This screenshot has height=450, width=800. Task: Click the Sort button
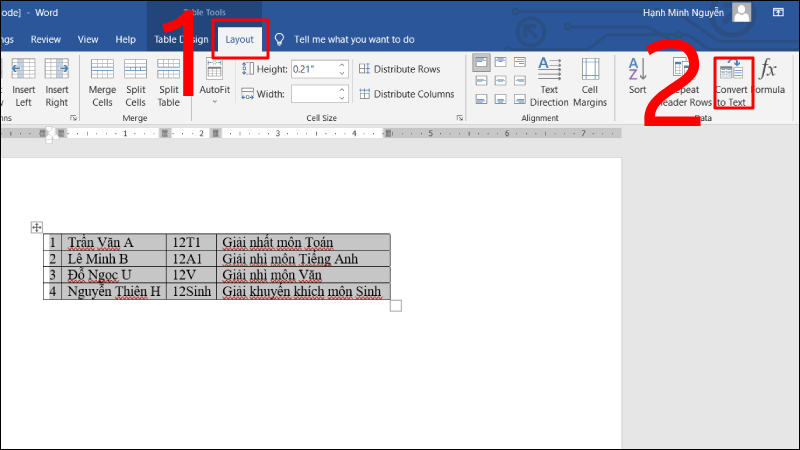pos(637,77)
